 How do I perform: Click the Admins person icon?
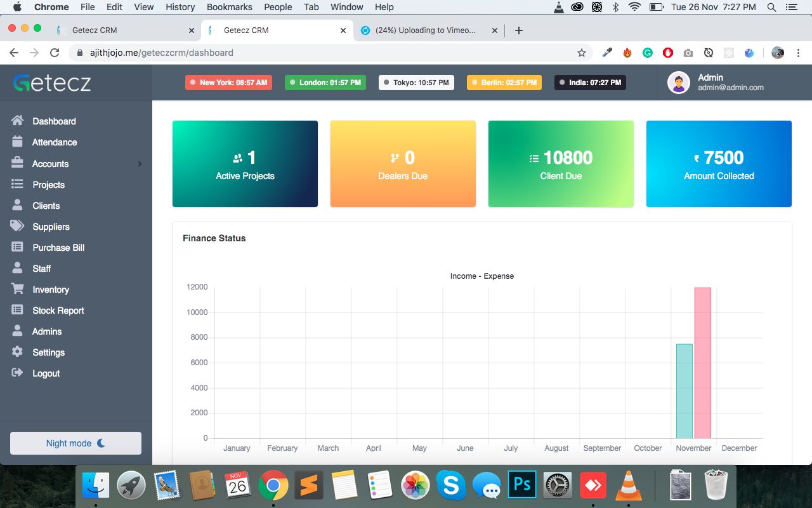click(17, 331)
